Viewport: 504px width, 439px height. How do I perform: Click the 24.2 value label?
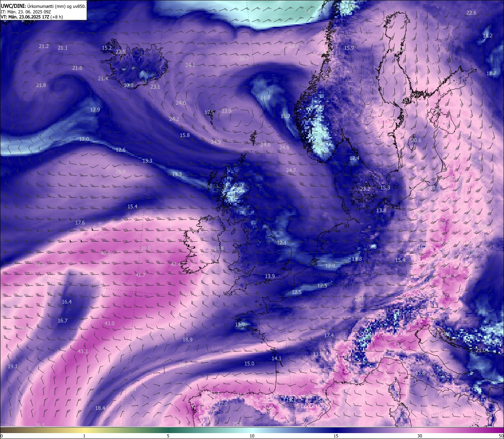174,119
